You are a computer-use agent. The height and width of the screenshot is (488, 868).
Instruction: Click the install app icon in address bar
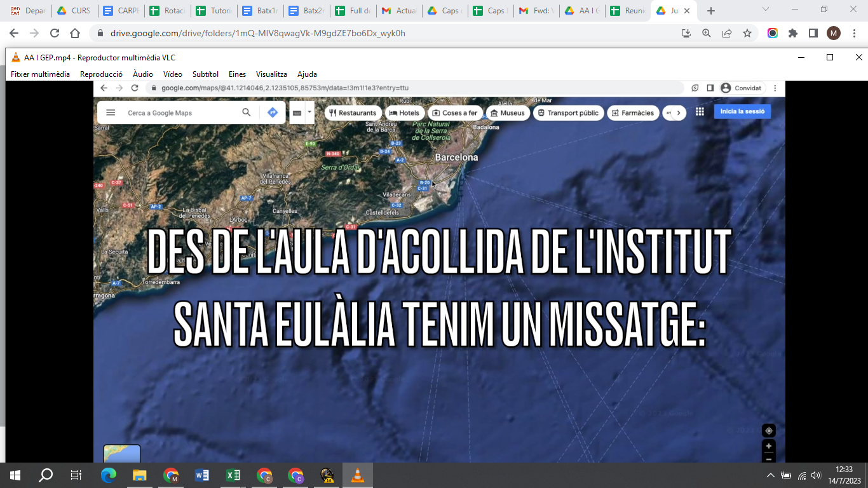(x=686, y=33)
